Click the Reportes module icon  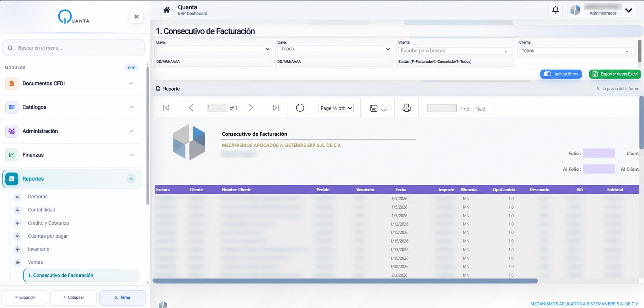(12, 179)
